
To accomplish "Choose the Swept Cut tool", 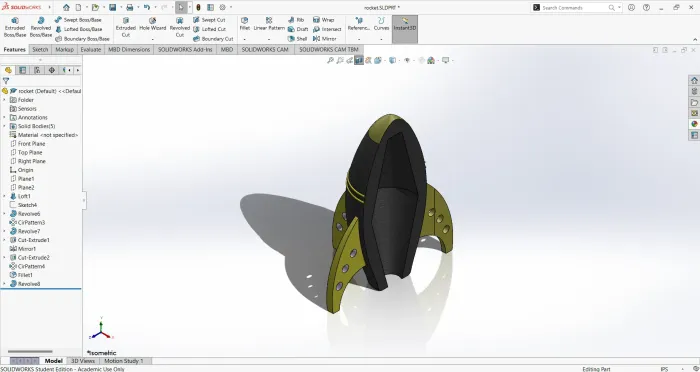I will pos(209,20).
